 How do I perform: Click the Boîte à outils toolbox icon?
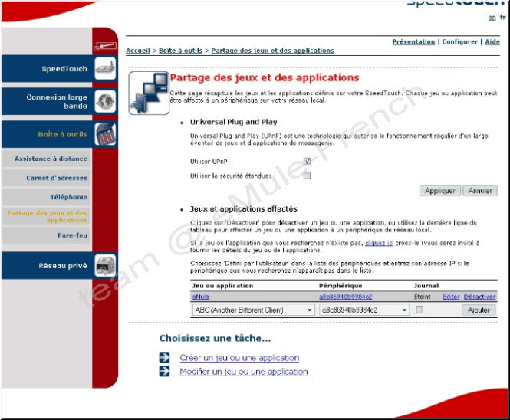click(105, 134)
